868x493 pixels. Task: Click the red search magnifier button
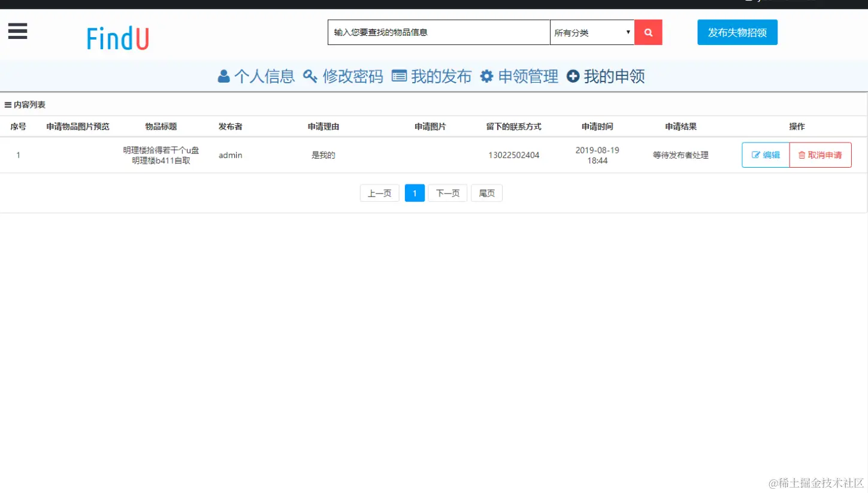[x=648, y=32]
